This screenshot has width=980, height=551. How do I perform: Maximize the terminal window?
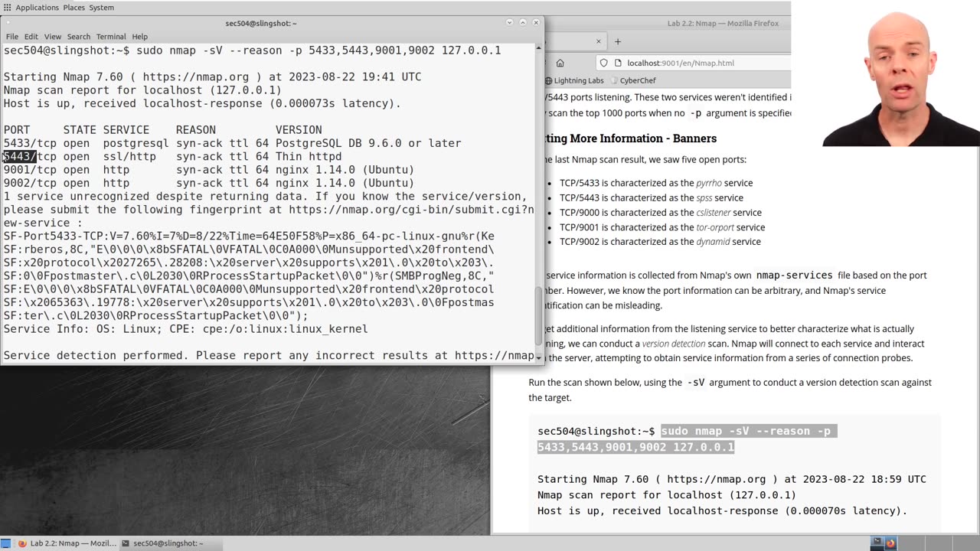[523, 23]
